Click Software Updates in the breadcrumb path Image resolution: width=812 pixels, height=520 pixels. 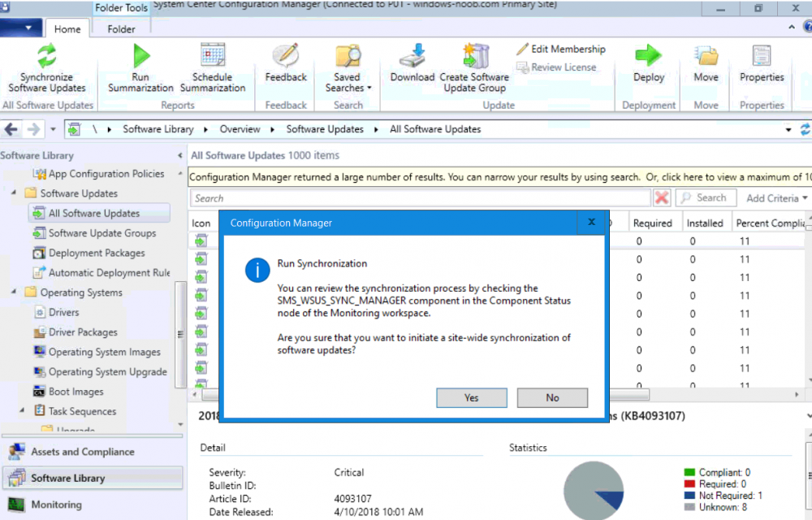[325, 129]
